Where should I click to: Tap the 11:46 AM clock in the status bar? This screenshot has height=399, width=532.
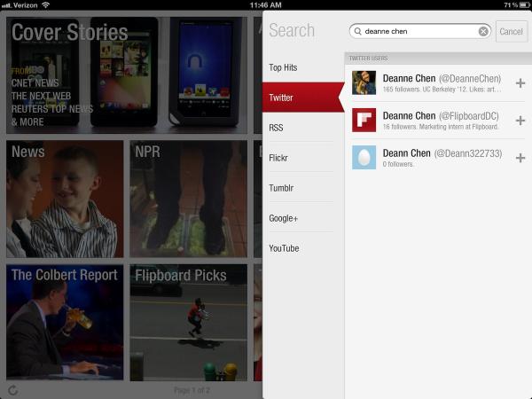[266, 4]
